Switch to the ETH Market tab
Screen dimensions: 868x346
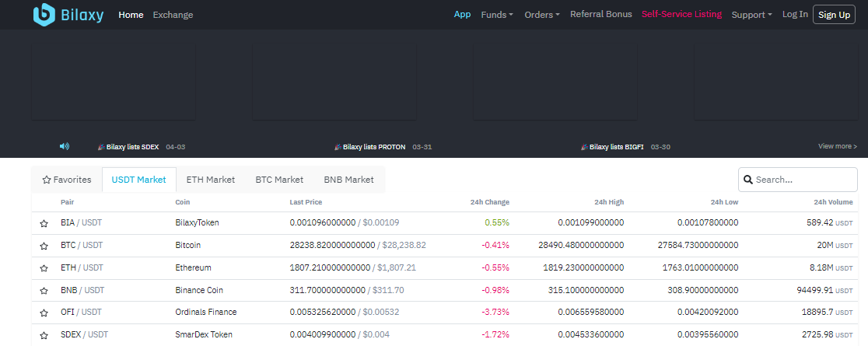pos(210,180)
